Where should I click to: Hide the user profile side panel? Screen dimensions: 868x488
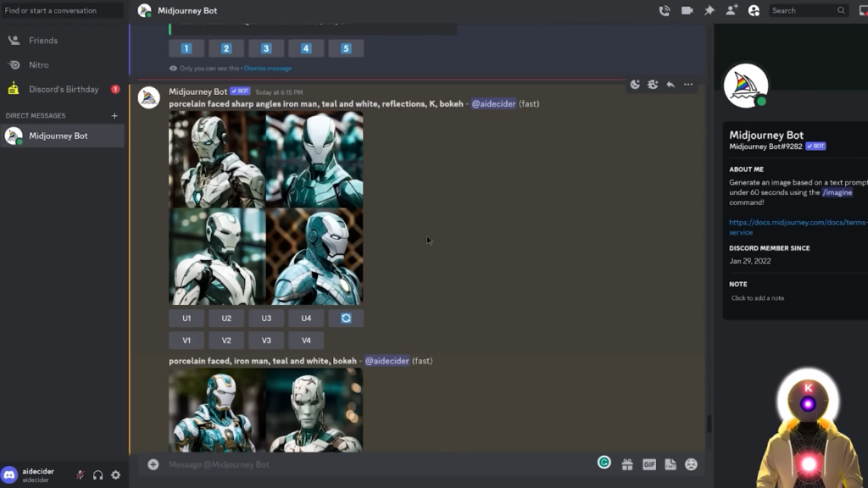click(754, 11)
